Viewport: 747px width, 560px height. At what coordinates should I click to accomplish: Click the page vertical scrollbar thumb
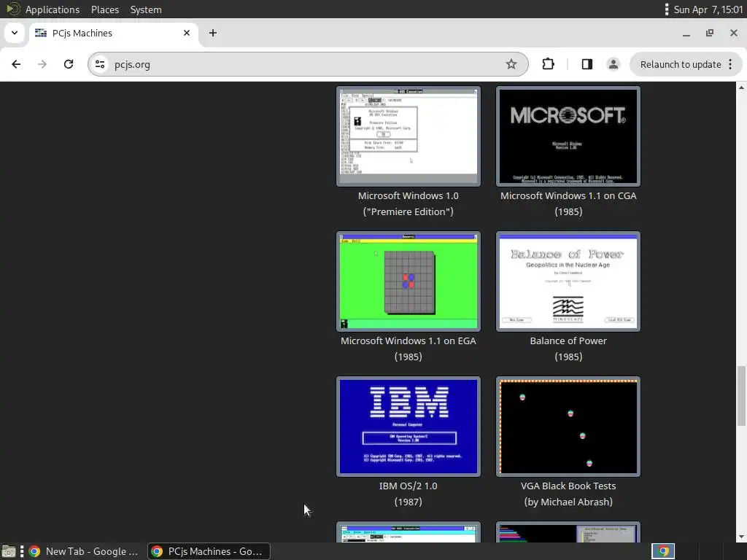click(741, 396)
